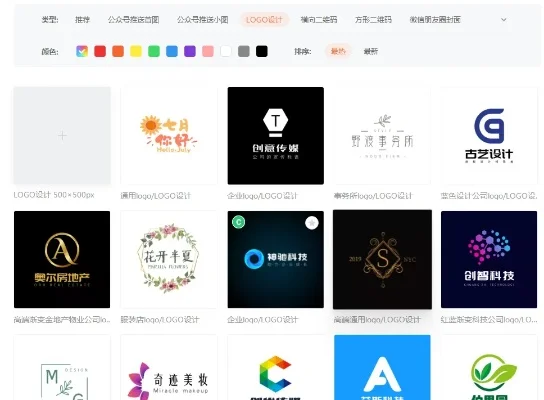The image size is (544, 400).
Task: Filter by green color swatch
Action: [x=154, y=51]
